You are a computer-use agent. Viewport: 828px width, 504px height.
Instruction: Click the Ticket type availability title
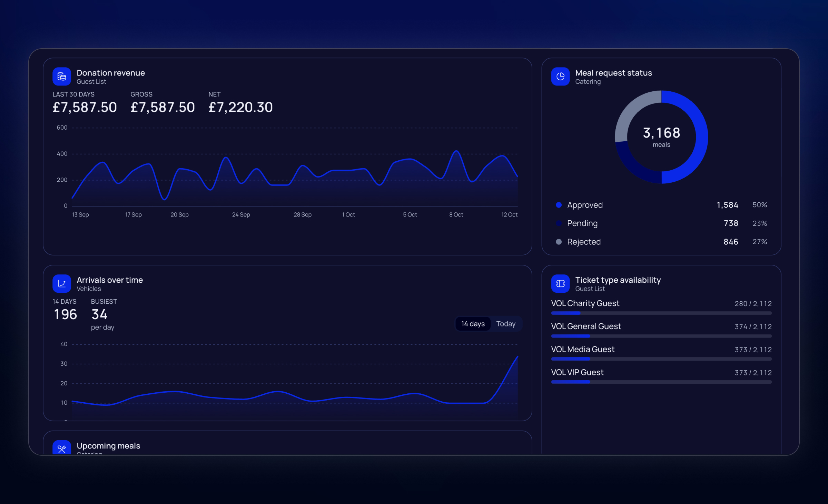(x=618, y=280)
